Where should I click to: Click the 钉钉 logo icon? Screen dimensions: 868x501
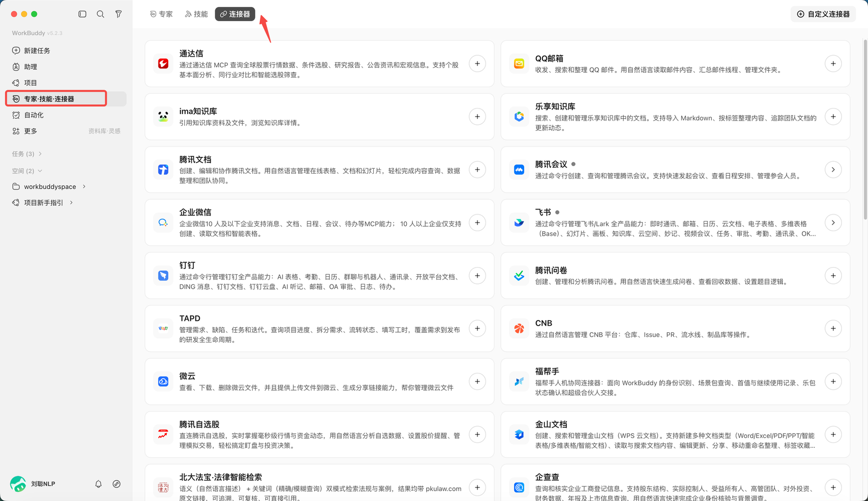tap(163, 276)
